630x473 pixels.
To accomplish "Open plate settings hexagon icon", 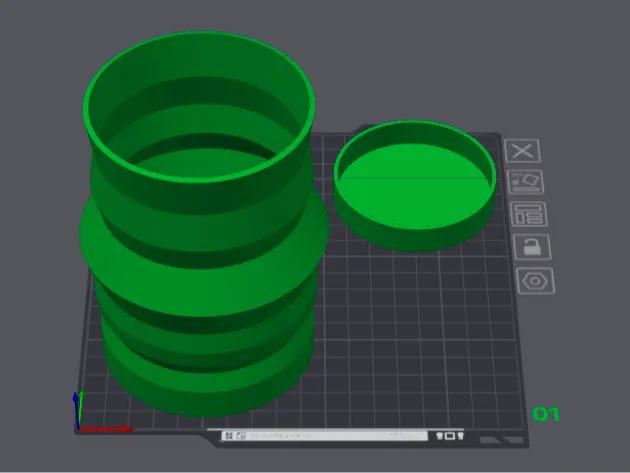I will tap(536, 281).
